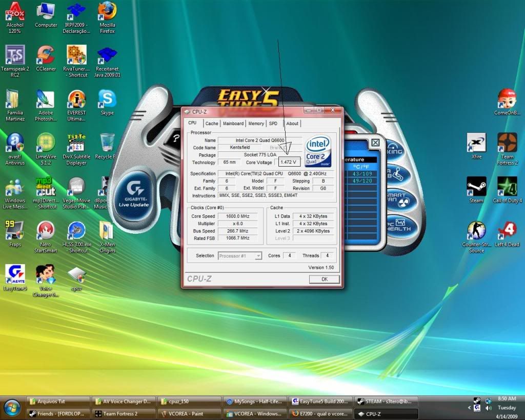This screenshot has height=420, width=525.
Task: Switch to VCOREA - Paint taskbar button
Action: (x=190, y=414)
